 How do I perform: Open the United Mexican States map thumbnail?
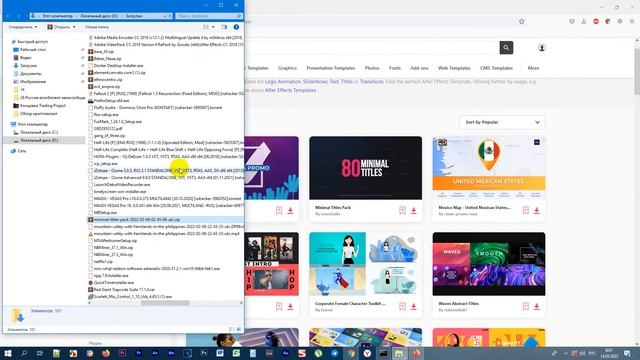click(x=489, y=168)
